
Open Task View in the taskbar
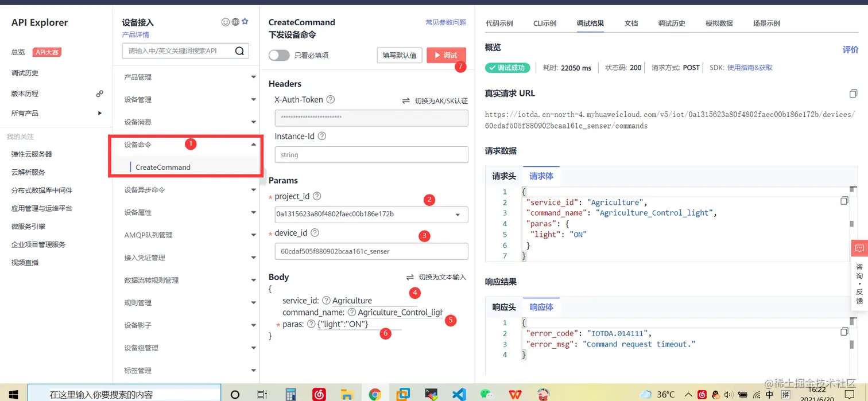(262, 394)
